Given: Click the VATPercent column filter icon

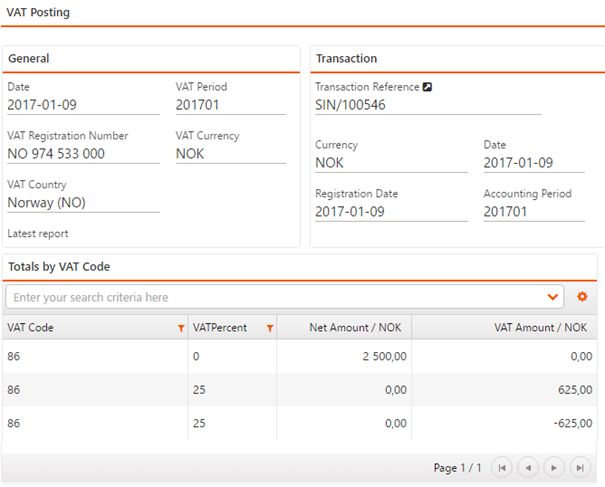Looking at the screenshot, I should pyautogui.click(x=270, y=328).
